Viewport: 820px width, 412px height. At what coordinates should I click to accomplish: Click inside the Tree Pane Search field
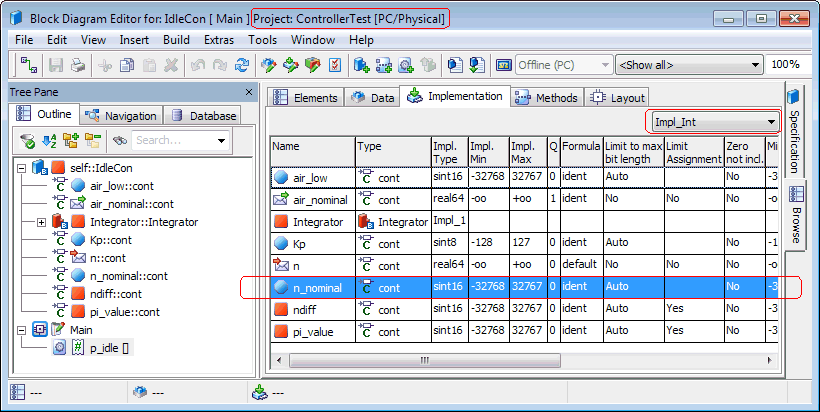[174, 140]
